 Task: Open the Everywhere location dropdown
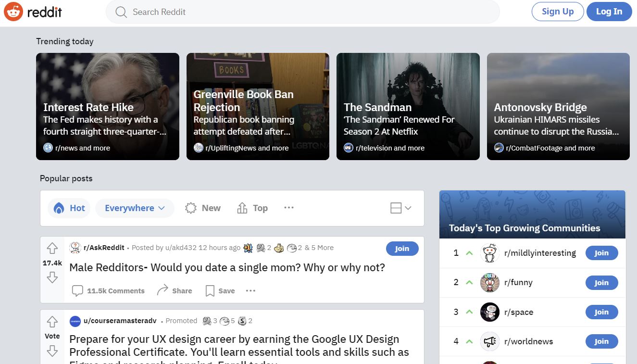coord(135,208)
